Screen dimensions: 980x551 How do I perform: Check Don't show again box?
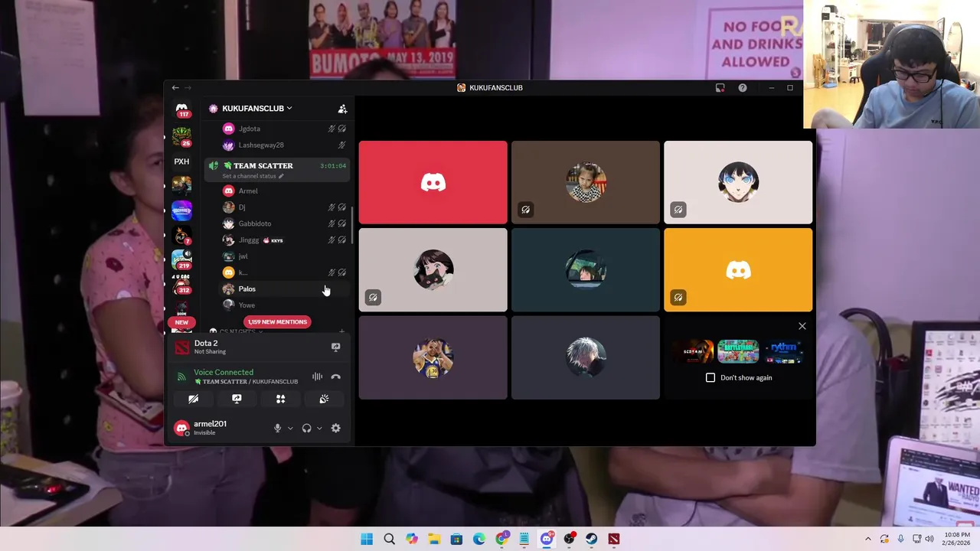[710, 377]
